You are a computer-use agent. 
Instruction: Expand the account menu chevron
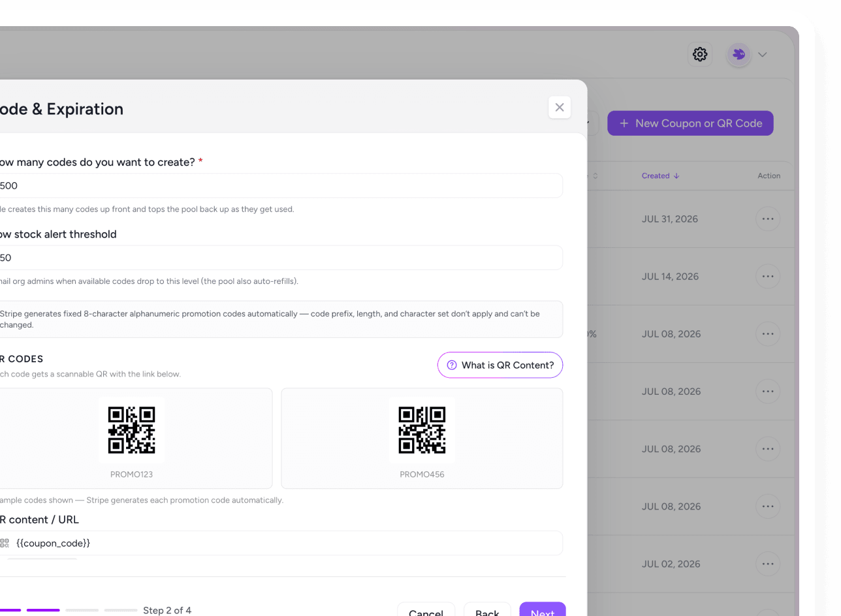762,55
